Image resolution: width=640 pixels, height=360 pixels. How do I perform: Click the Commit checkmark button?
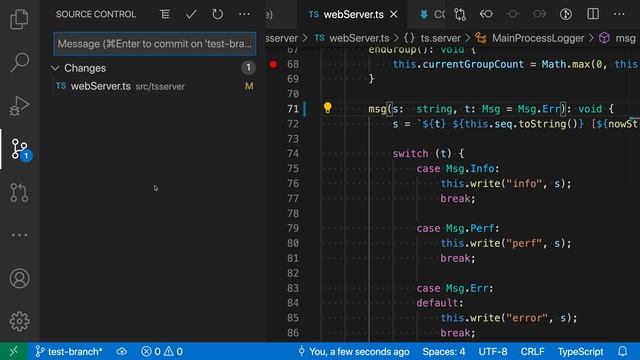[191, 14]
